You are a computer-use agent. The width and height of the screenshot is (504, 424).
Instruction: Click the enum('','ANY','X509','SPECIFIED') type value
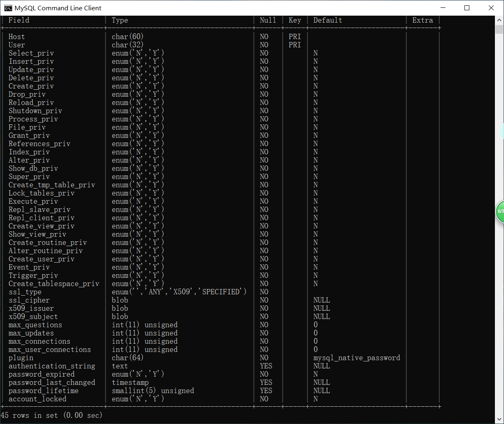(179, 292)
